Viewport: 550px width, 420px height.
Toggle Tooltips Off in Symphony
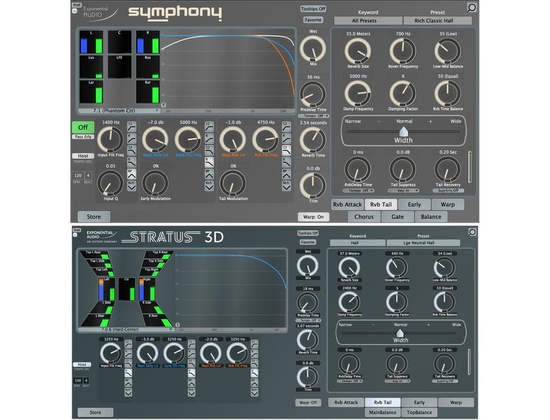[313, 8]
